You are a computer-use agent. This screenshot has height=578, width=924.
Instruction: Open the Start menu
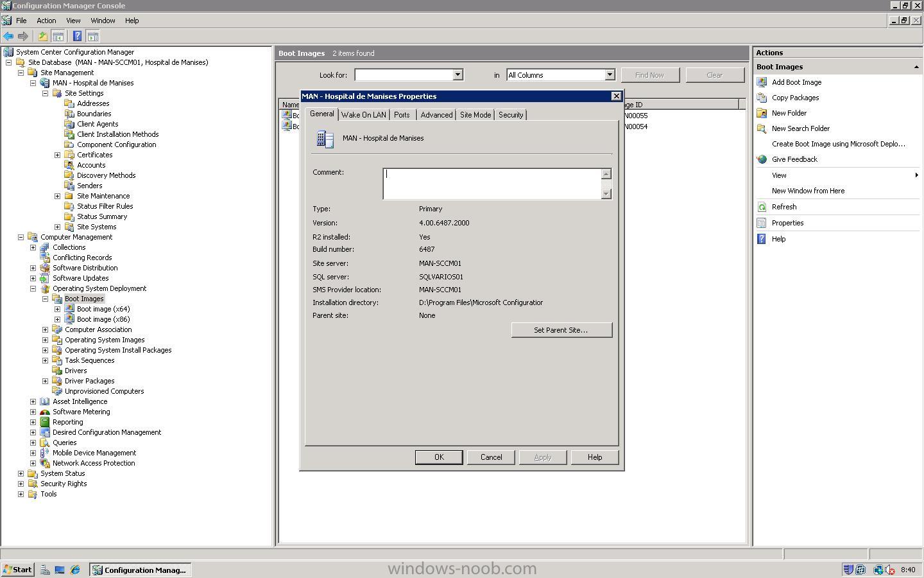[17, 570]
